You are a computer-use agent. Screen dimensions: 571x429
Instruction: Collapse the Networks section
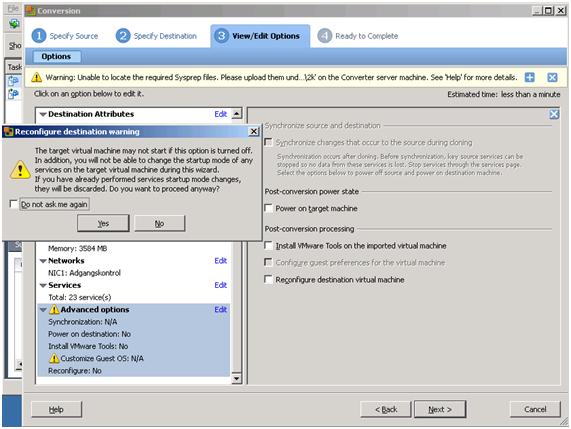(x=43, y=261)
